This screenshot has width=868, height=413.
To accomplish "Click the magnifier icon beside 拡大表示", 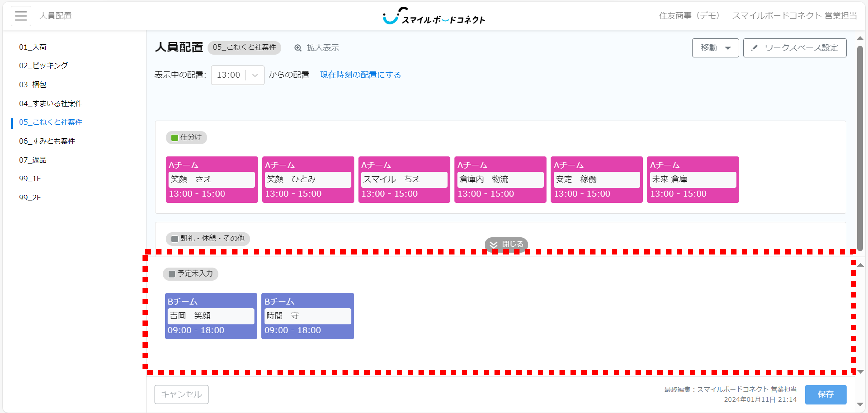I will tap(298, 48).
